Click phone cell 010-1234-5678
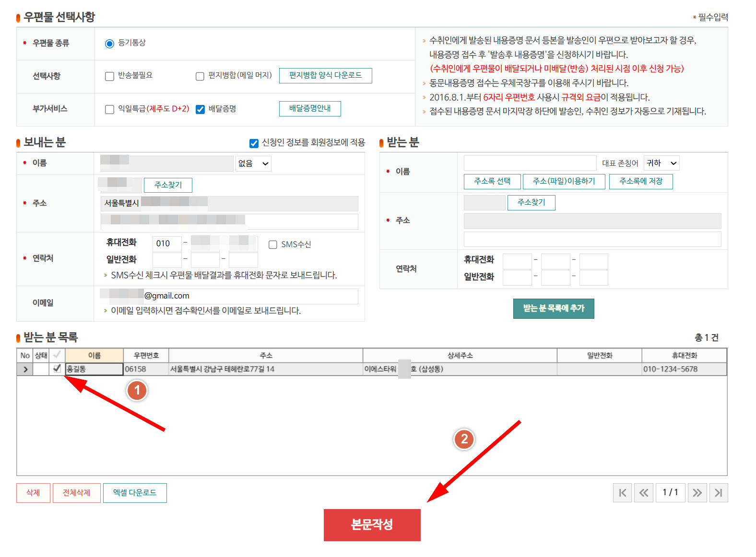Image resolution: width=756 pixels, height=557 pixels. [685, 369]
